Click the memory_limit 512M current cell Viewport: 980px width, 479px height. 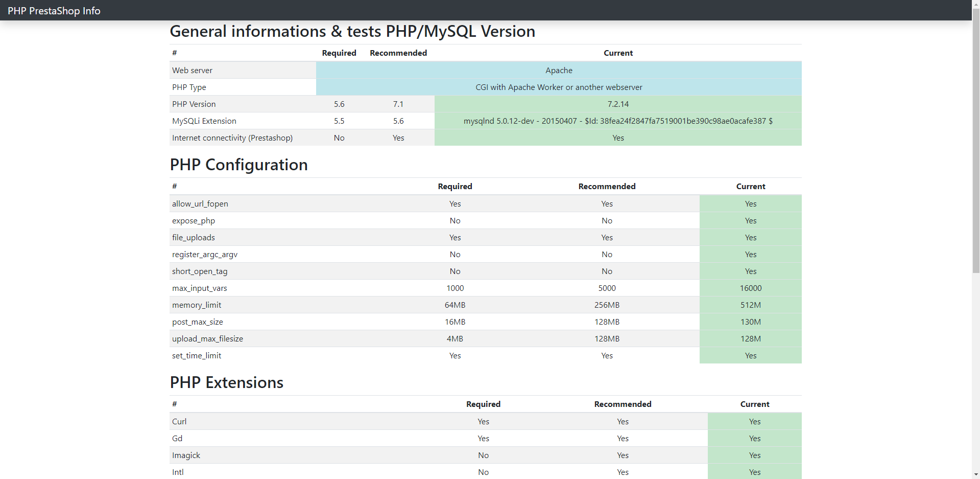(x=750, y=305)
